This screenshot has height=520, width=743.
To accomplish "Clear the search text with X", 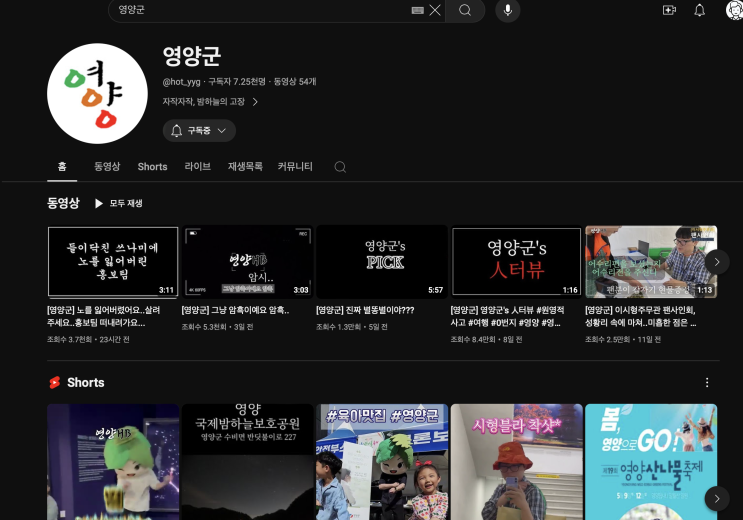I will tap(435, 10).
